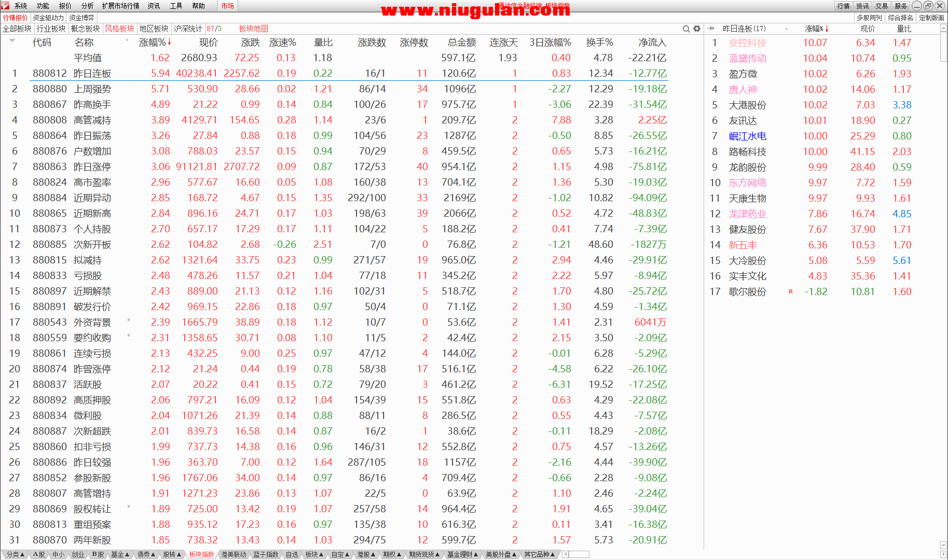Select the 地区板块 tab
This screenshot has width=948, height=560.
pos(154,29)
